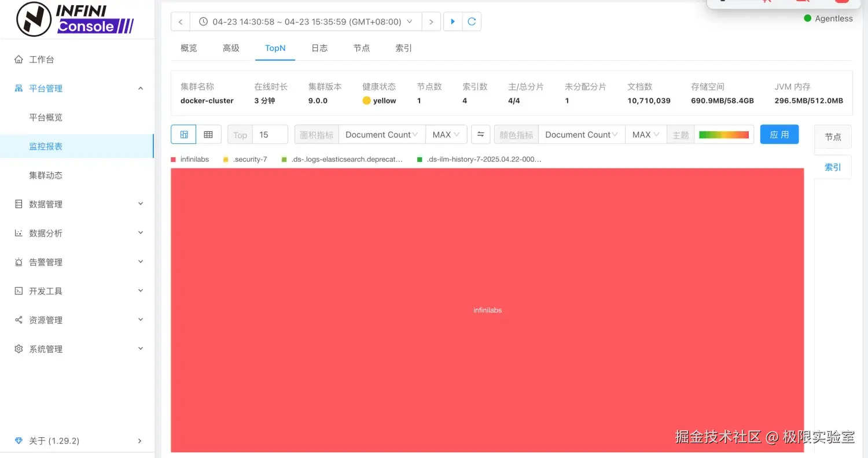Expand the 数据管理 menu
The image size is (868, 458).
tap(140, 204)
